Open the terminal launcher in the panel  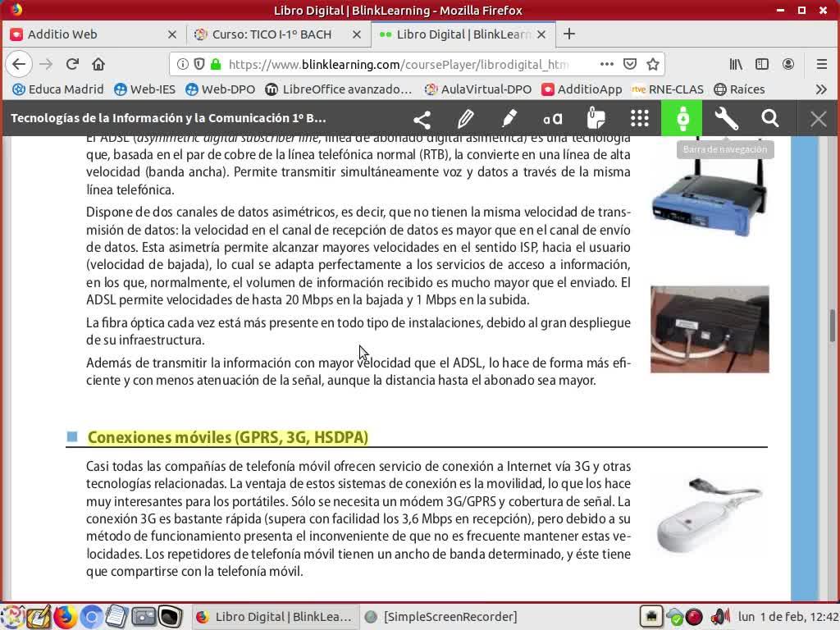[170, 617]
